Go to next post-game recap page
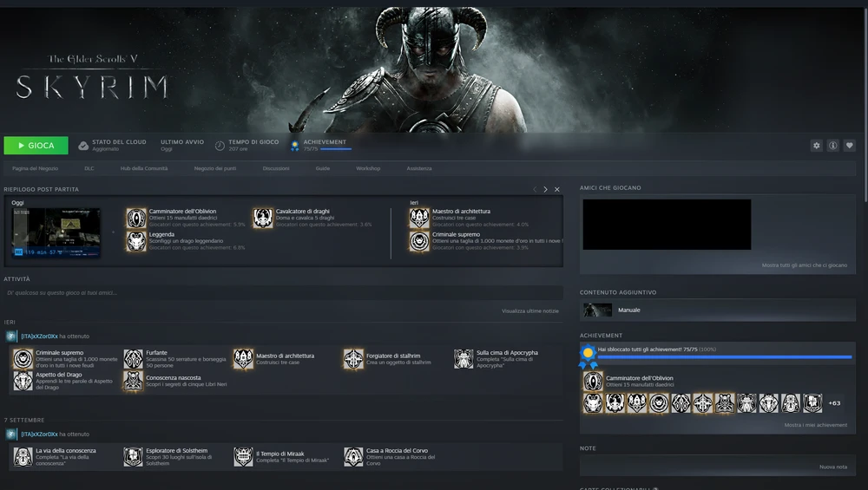 click(545, 189)
